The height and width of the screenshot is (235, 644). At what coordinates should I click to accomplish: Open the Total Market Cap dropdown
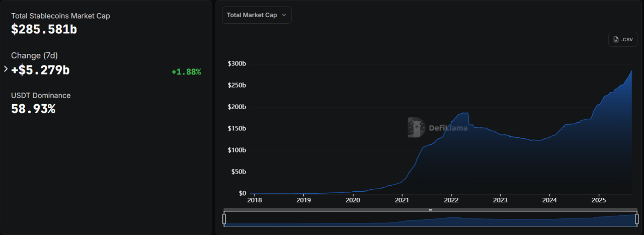click(x=257, y=15)
